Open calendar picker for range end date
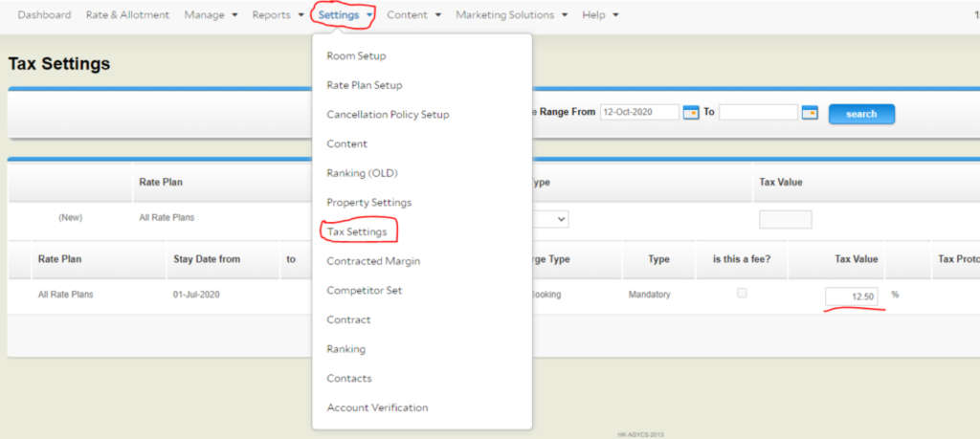 pyautogui.click(x=810, y=113)
